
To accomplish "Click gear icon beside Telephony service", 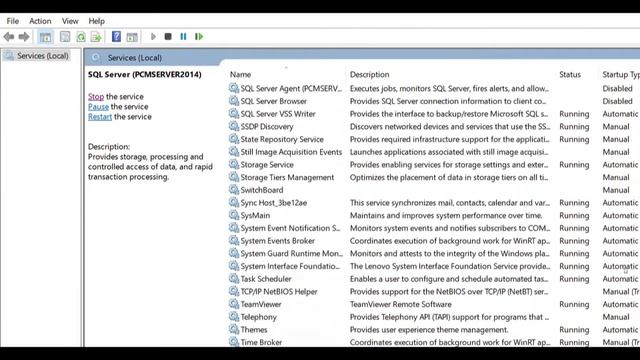I will [234, 316].
